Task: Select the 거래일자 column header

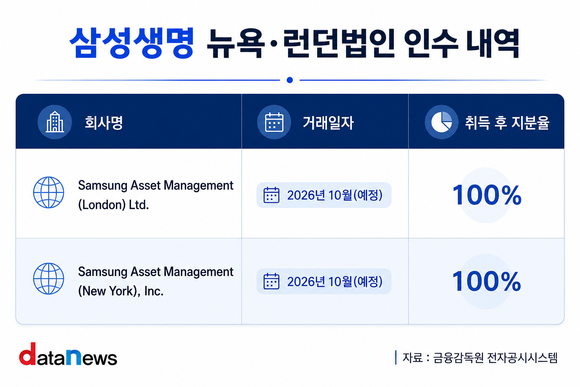Action: click(x=328, y=122)
